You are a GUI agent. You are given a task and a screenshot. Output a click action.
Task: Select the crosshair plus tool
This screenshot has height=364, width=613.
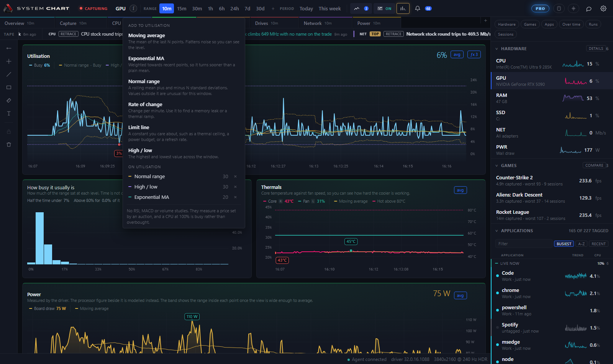click(9, 61)
